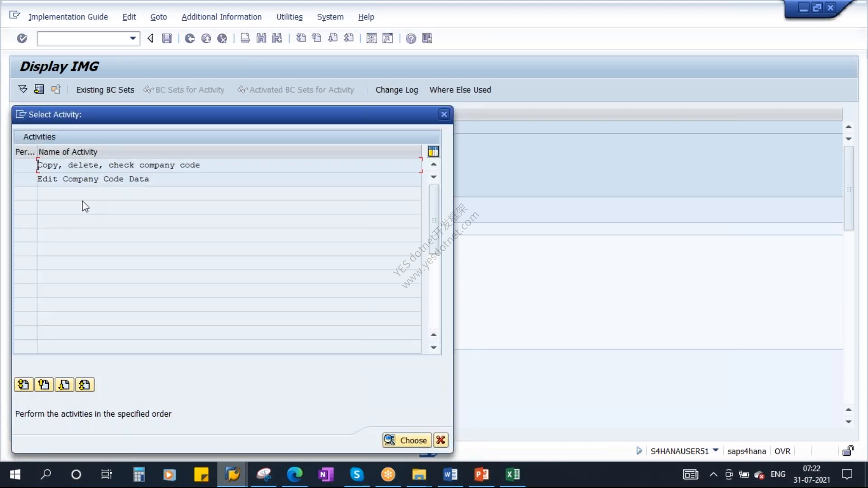
Task: Open the Utilities menu
Action: click(289, 17)
